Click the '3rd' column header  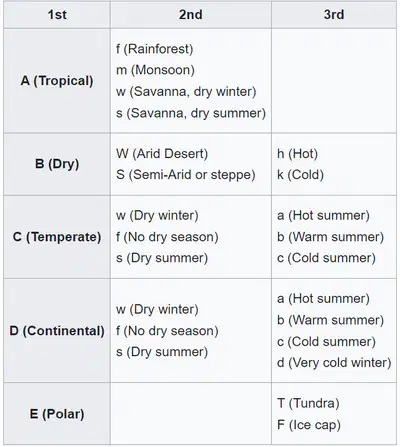coord(334,15)
